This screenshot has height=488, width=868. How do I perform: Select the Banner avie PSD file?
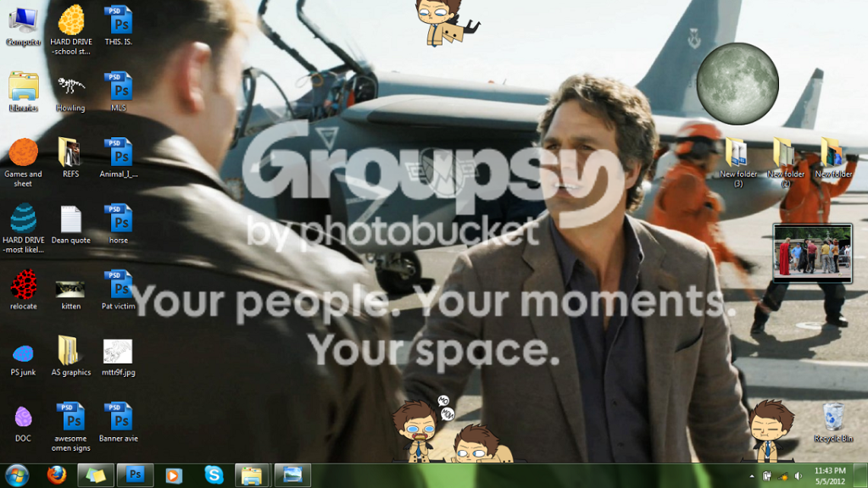point(119,422)
